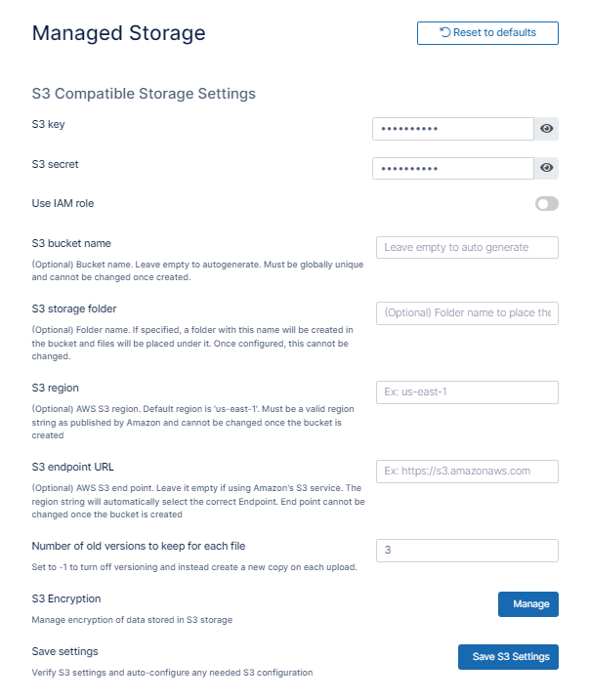Enable the Use IAM role switch
This screenshot has width=589, height=700.
(547, 204)
